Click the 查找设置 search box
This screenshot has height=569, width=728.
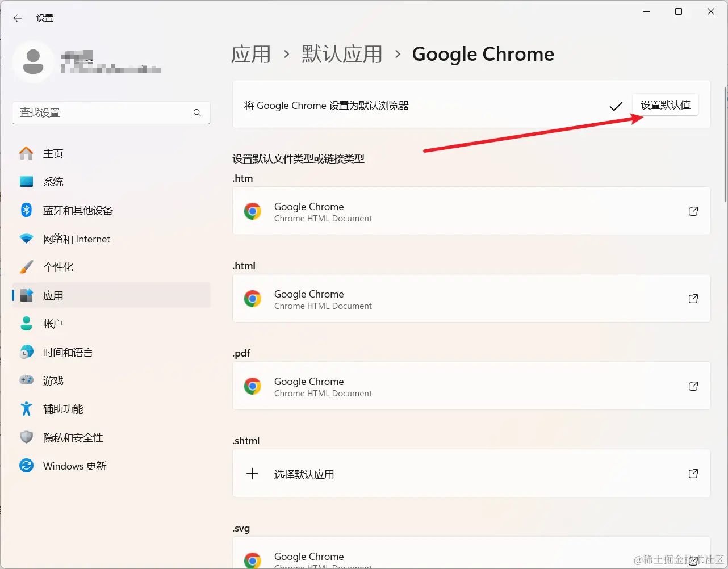tap(111, 112)
